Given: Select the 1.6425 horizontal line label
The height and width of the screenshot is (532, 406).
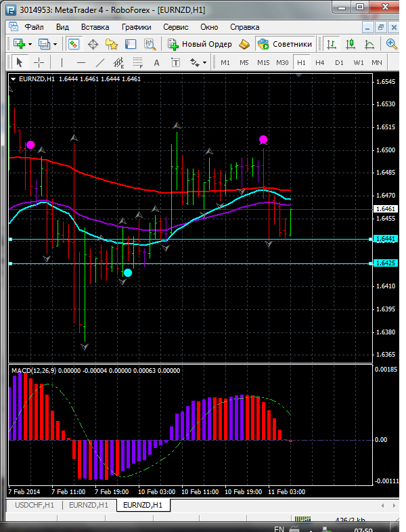Looking at the screenshot, I should (x=385, y=263).
